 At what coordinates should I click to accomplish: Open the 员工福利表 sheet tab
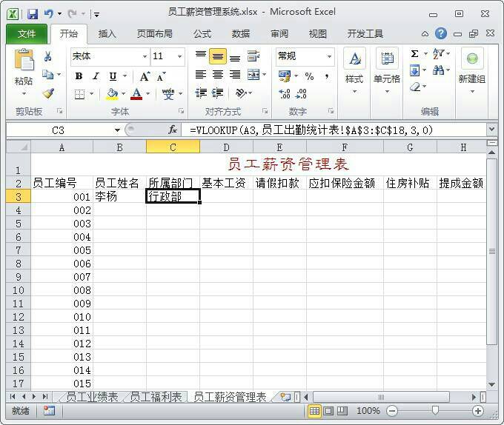pyautogui.click(x=156, y=398)
